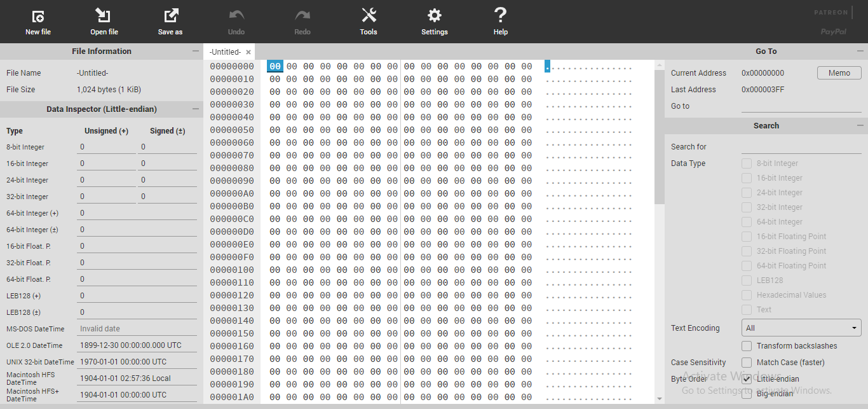Enable Match Case (faster) checkbox

pyautogui.click(x=747, y=363)
